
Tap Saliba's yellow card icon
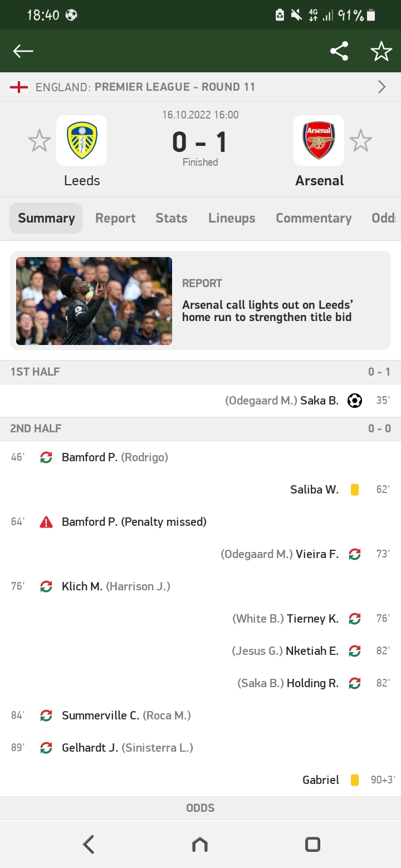point(355,490)
